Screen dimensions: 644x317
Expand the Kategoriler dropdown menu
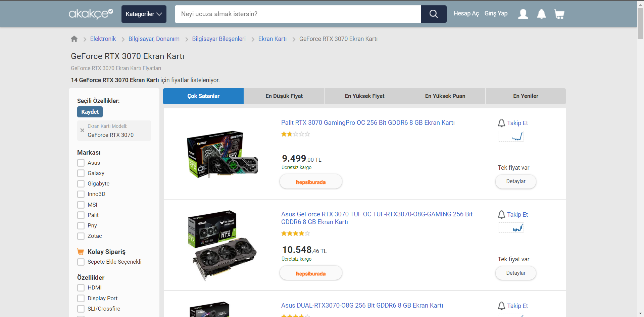click(144, 14)
